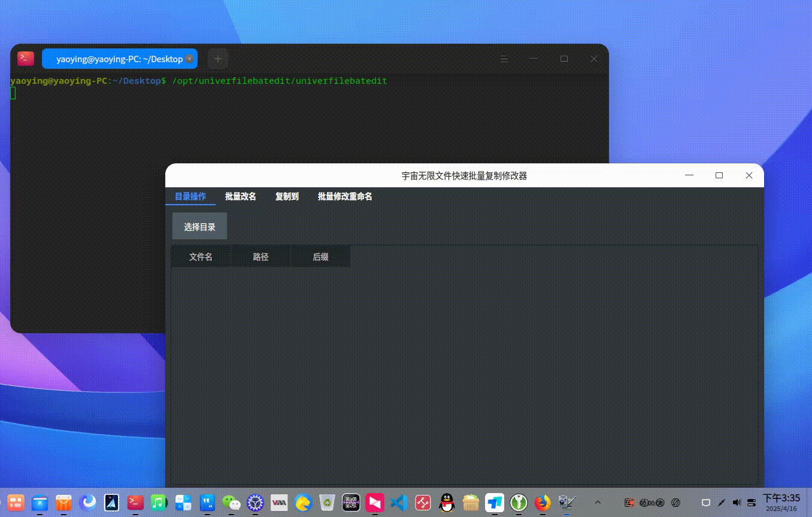Click the command text /opt/univerfilebatedit/univerfilebatedit
812x517 pixels.
coord(280,80)
